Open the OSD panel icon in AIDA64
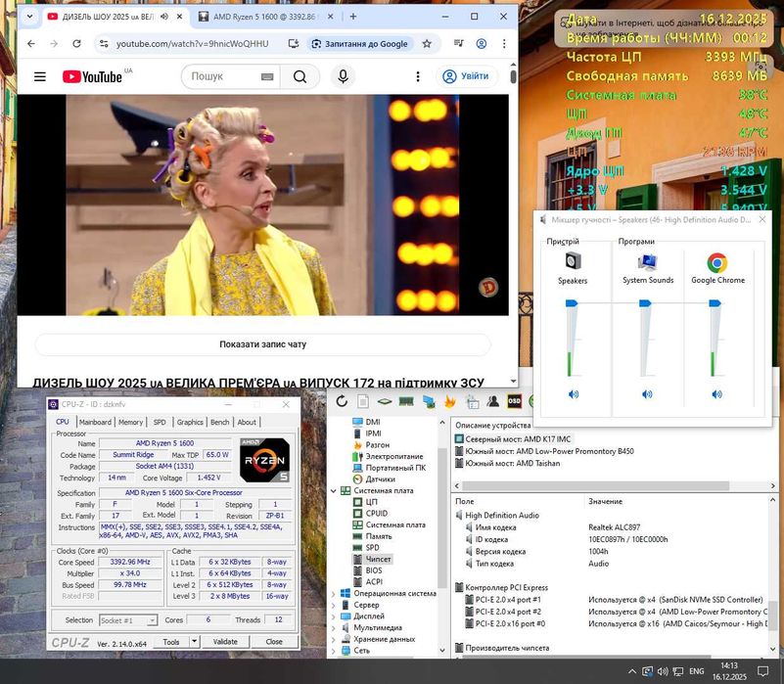Screen dimensions: 784x684 pyautogui.click(x=514, y=401)
